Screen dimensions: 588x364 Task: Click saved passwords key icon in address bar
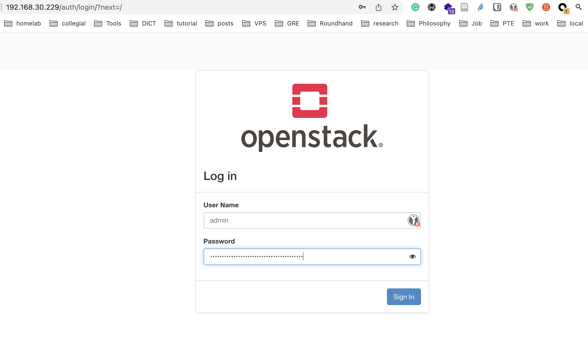[362, 7]
